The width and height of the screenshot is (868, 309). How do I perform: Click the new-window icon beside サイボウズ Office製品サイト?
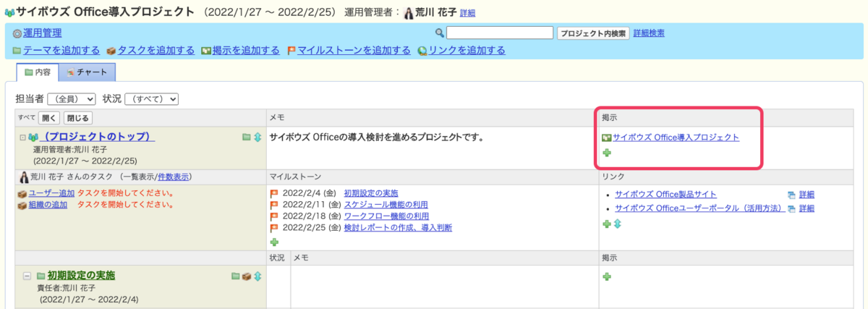tap(791, 195)
